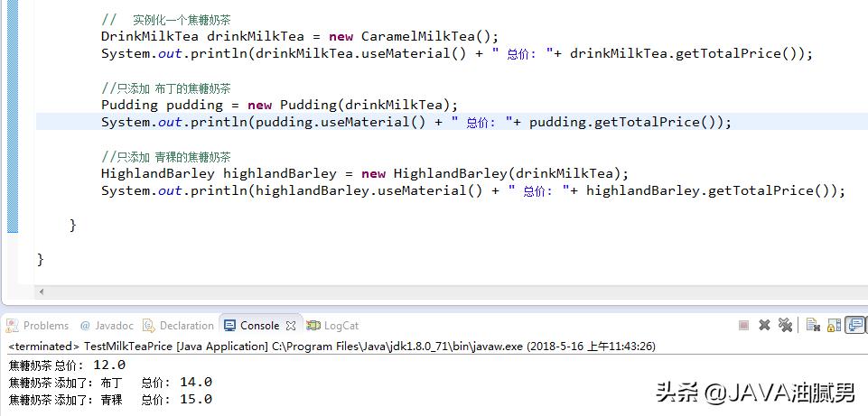Remove all terminated launches with the double X icon
Screen dimensions: 868x416
(x=785, y=325)
